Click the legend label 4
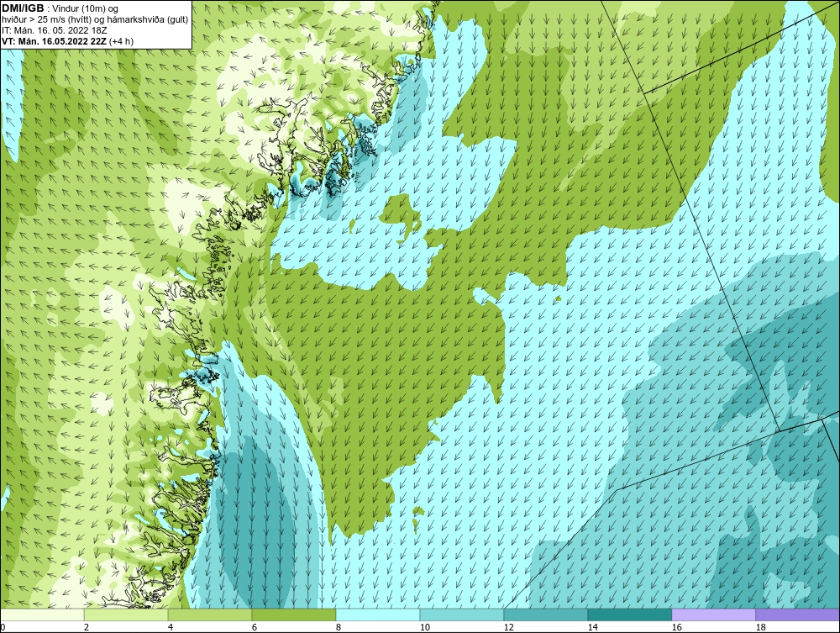Screen dimensions: 840x633 pyautogui.click(x=171, y=627)
